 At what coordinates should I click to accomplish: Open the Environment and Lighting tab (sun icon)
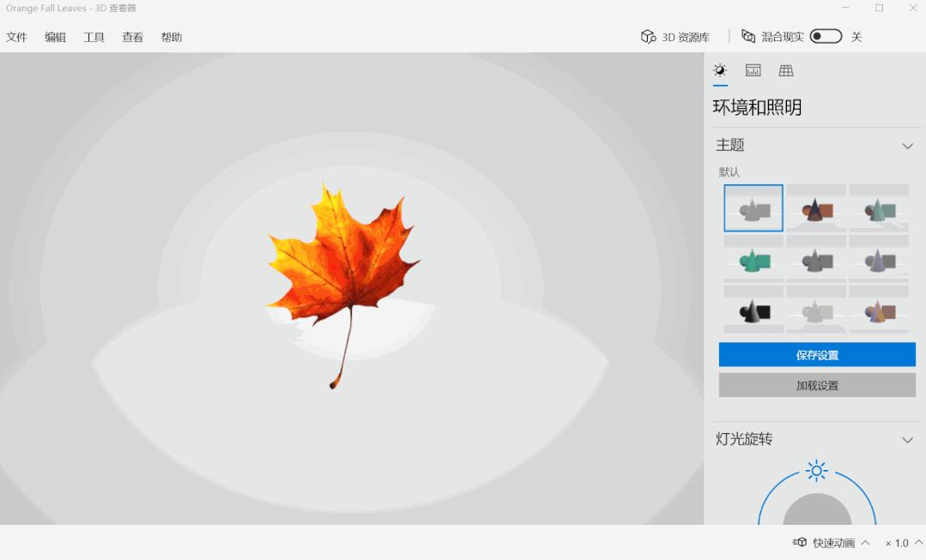pos(720,71)
